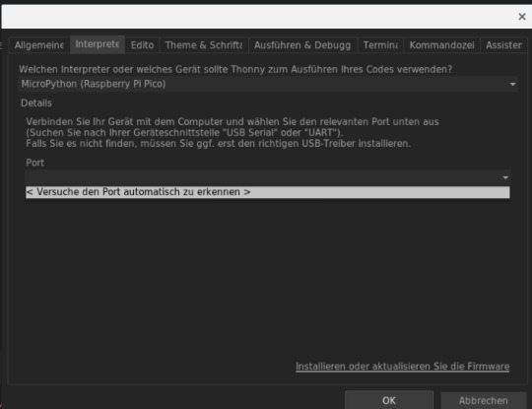Open the Port dropdown arrow
The image size is (532, 409).
tap(505, 177)
